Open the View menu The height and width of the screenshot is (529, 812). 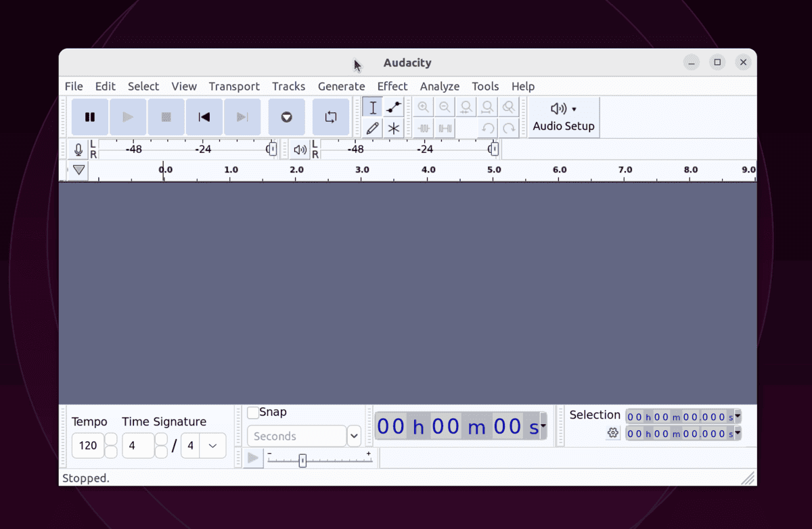point(184,87)
